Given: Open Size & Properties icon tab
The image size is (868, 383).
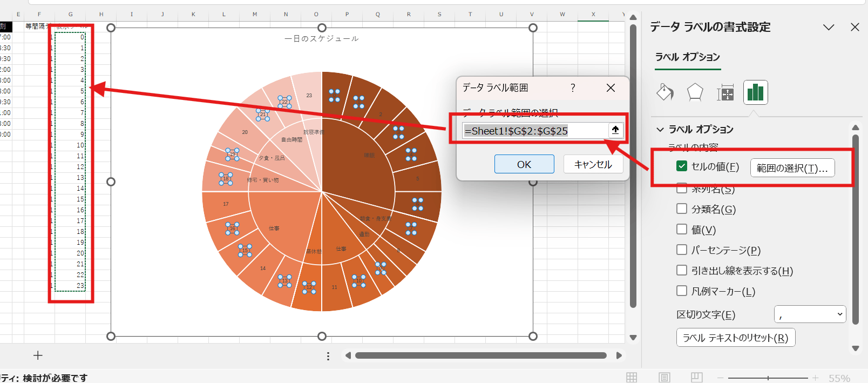Looking at the screenshot, I should click(x=725, y=93).
